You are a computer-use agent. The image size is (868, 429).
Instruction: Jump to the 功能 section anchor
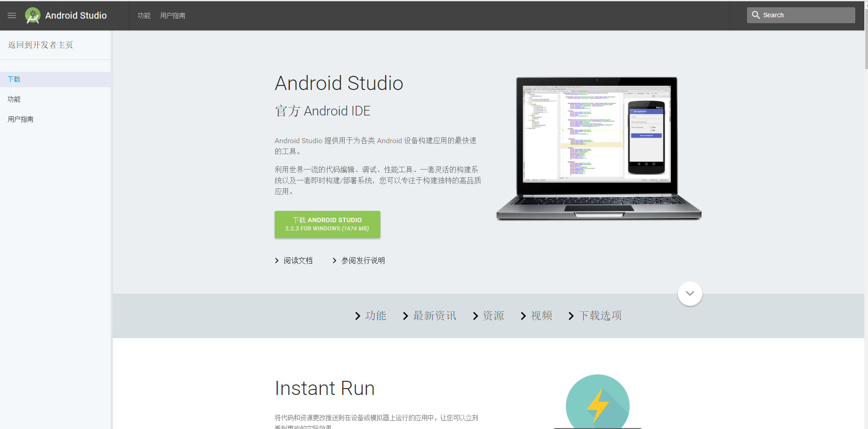(375, 315)
